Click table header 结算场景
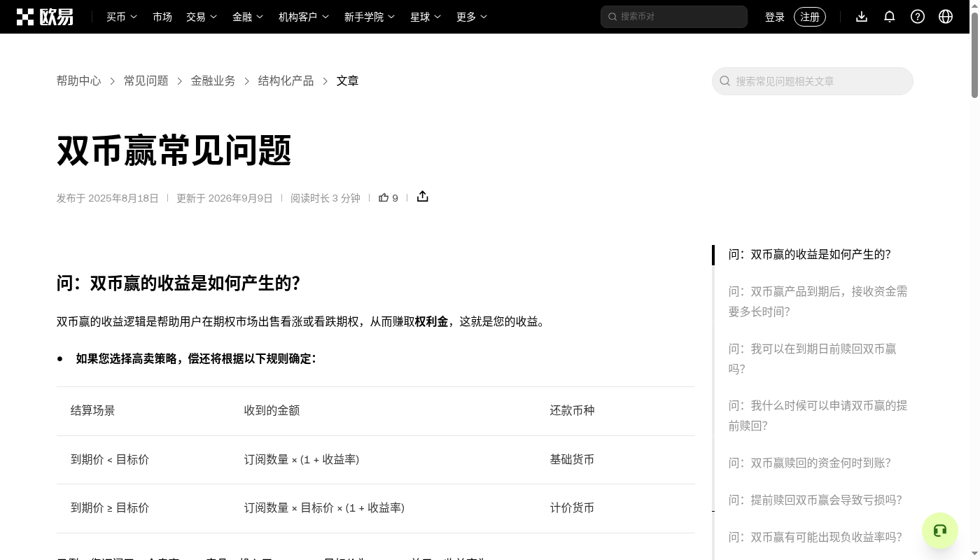 click(x=93, y=411)
